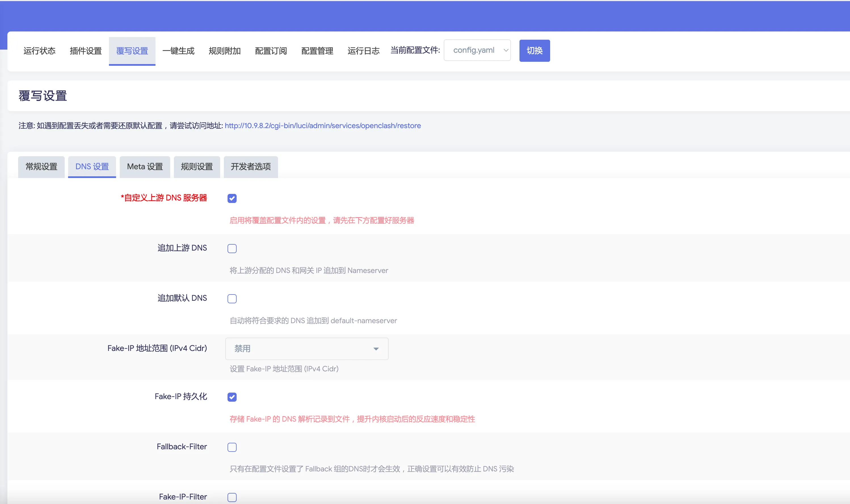
Task: Enable the append upstream DNS checkbox
Action: (x=232, y=249)
